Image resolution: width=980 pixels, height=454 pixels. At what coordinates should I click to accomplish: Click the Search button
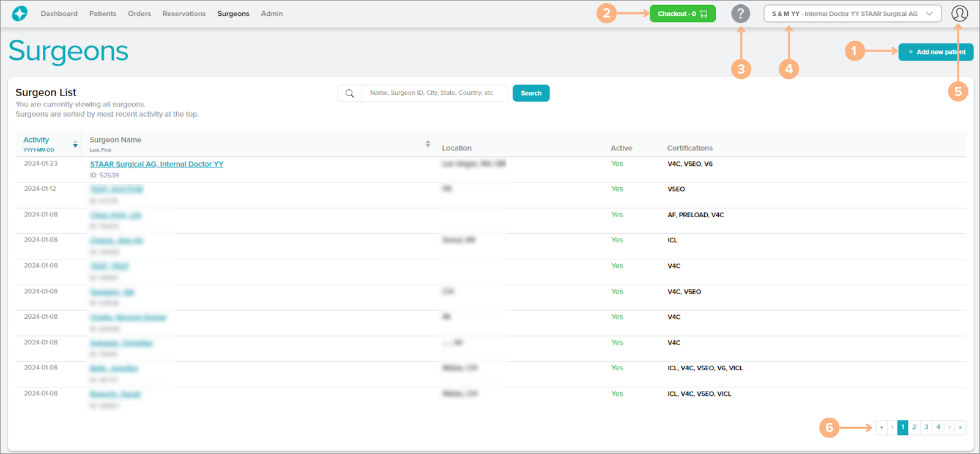[531, 94]
